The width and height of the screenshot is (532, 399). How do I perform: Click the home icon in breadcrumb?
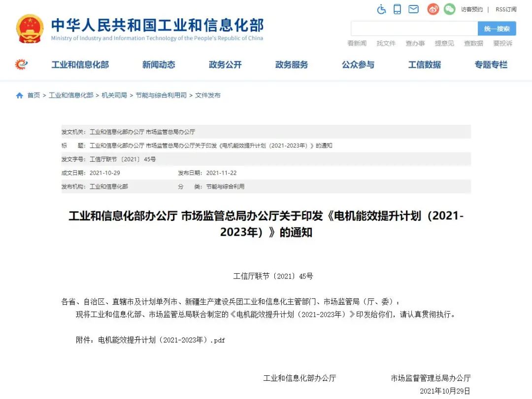coord(19,96)
